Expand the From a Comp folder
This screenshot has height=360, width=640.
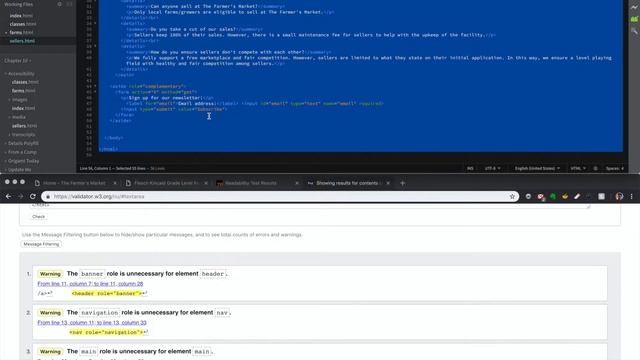coord(20,152)
